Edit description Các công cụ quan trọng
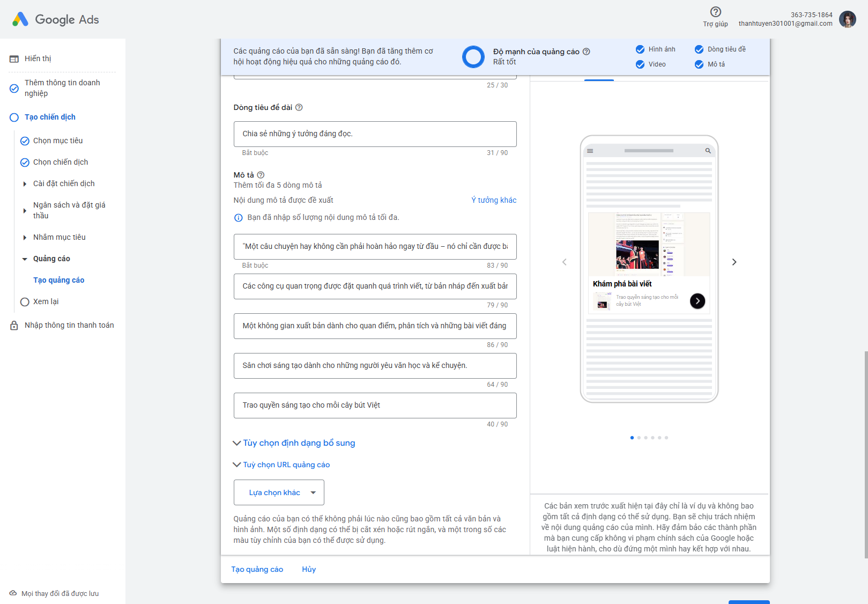This screenshot has height=604, width=868. click(375, 286)
